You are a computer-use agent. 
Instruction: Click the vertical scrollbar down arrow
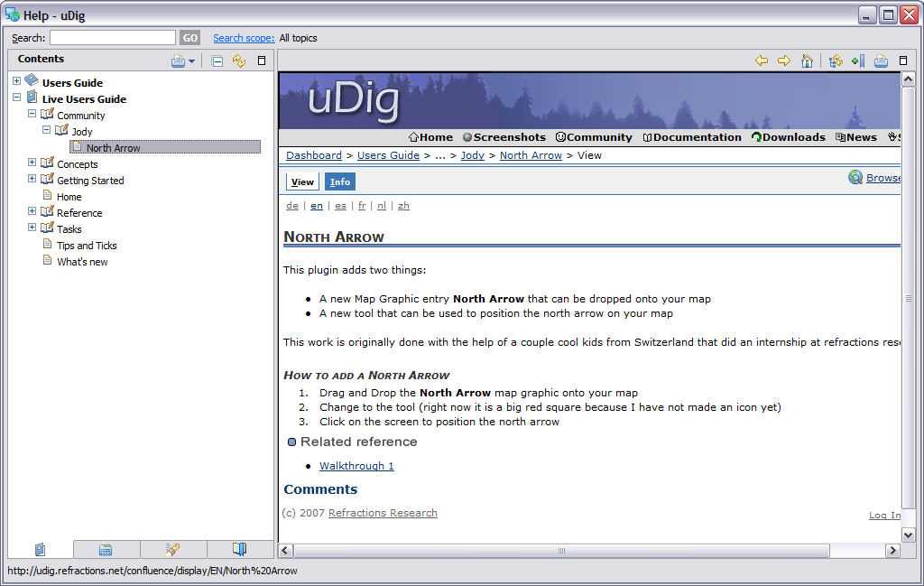[x=908, y=535]
